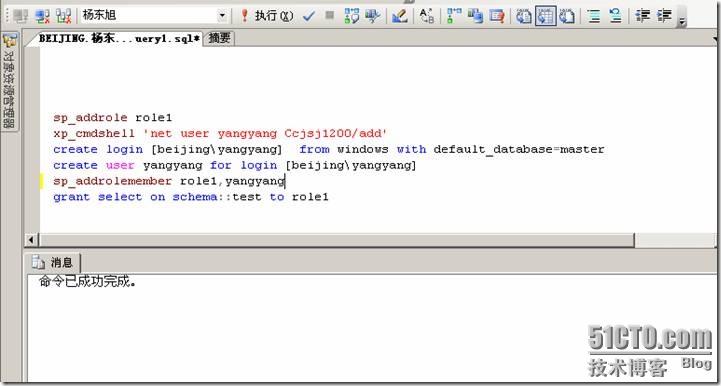721x386 pixels.
Task: Toggle Include Client Statistics
Action: [x=475, y=16]
